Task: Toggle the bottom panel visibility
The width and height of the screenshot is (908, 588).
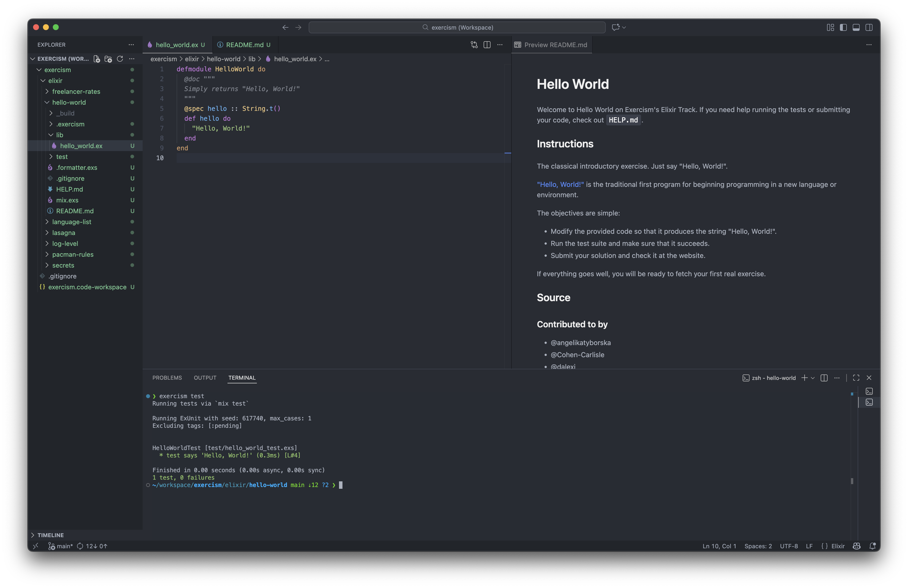Action: [856, 27]
